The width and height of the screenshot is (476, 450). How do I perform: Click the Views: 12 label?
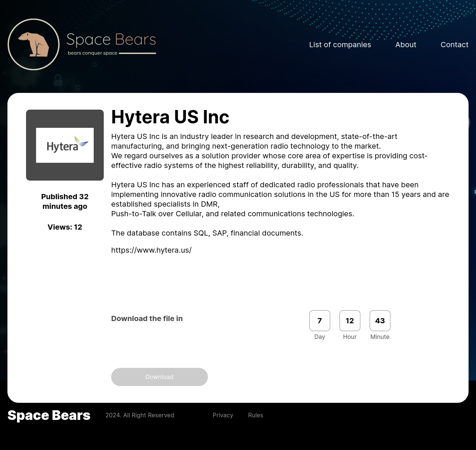click(65, 227)
